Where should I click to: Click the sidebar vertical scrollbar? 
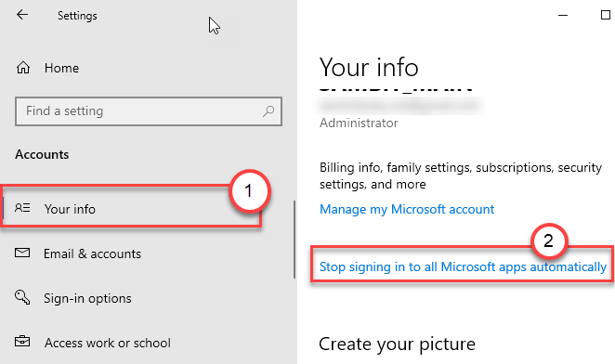(x=294, y=240)
